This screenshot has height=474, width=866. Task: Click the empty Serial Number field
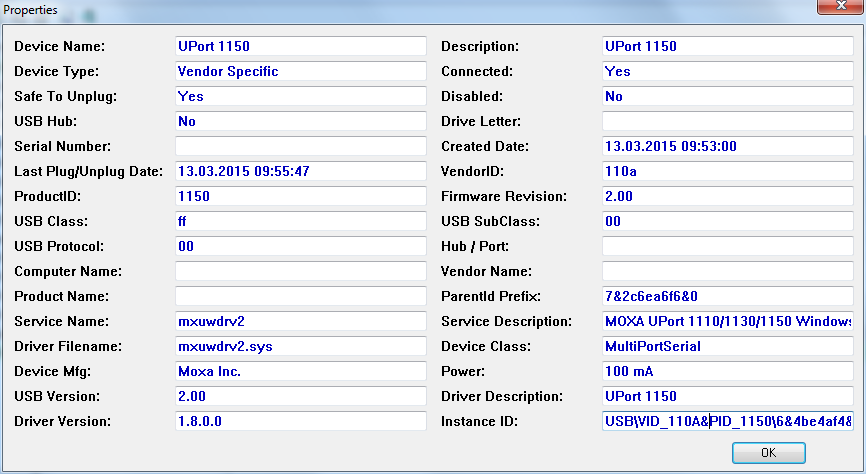tap(300, 146)
